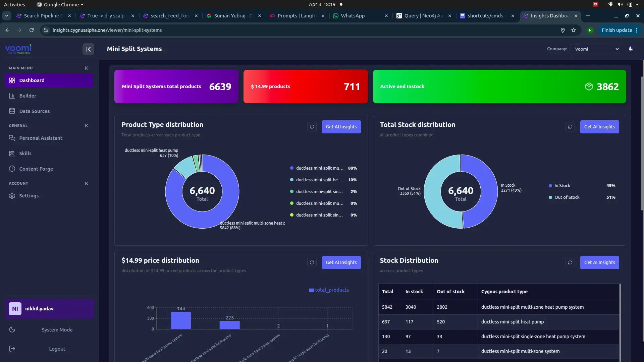Screen dimensions: 644x362
Task: Open the Google Chrome app menu
Action: point(60,4)
